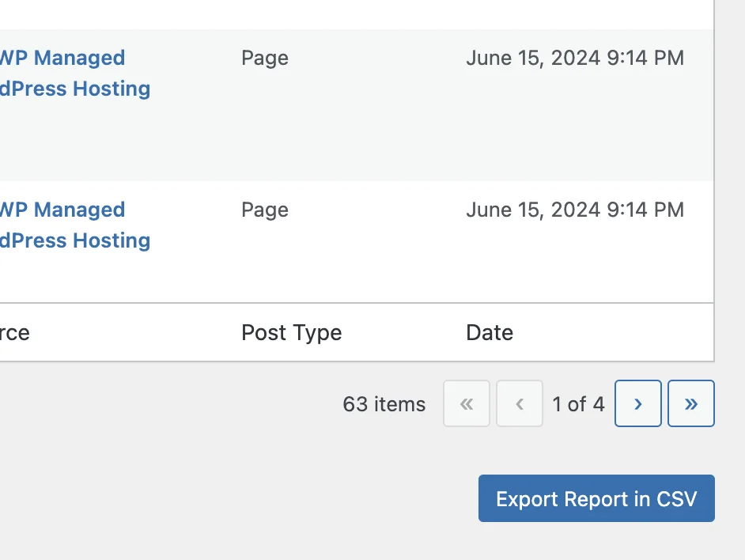Viewport: 745px width, 560px height.
Task: Select the '63 items' count text
Action: pyautogui.click(x=384, y=404)
